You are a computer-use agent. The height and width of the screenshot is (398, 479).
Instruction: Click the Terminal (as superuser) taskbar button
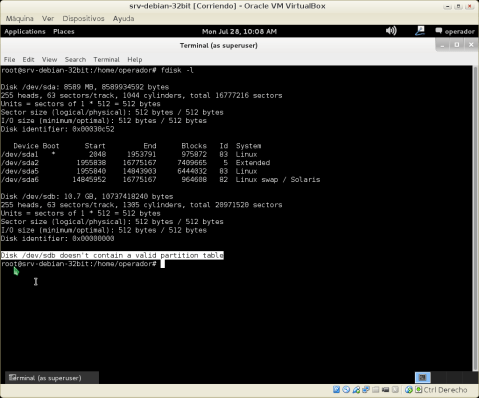click(x=52, y=378)
